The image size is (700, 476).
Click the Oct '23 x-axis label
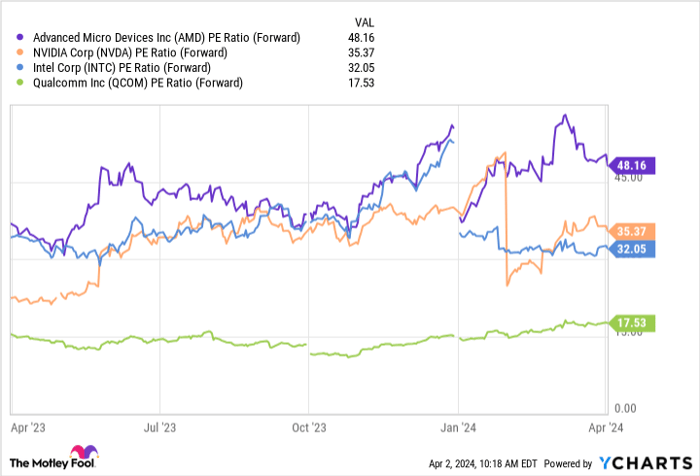point(310,425)
